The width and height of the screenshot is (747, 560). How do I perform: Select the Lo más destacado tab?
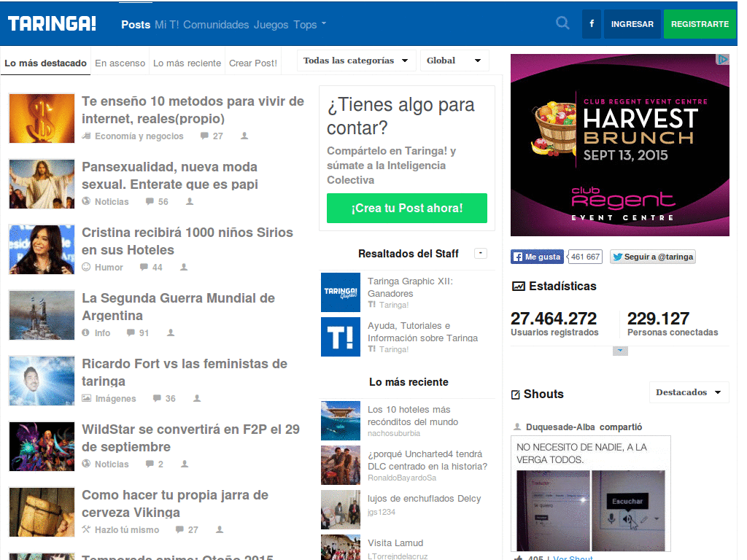point(45,63)
